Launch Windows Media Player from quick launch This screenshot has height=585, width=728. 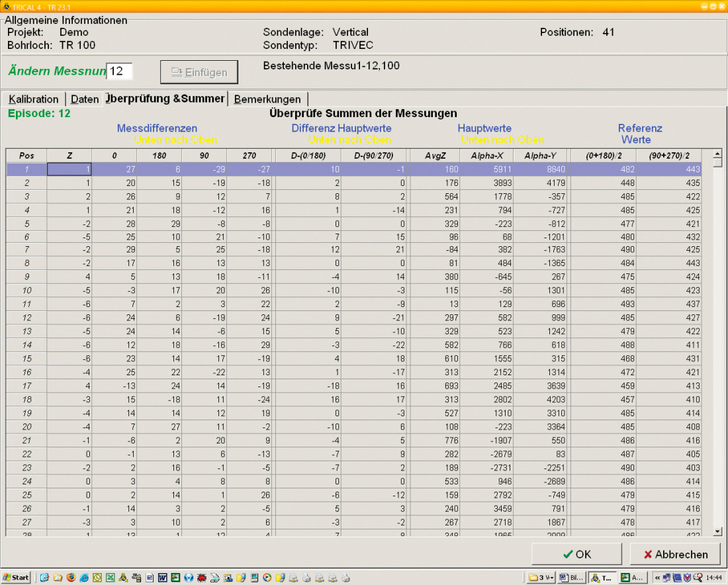coord(267,578)
